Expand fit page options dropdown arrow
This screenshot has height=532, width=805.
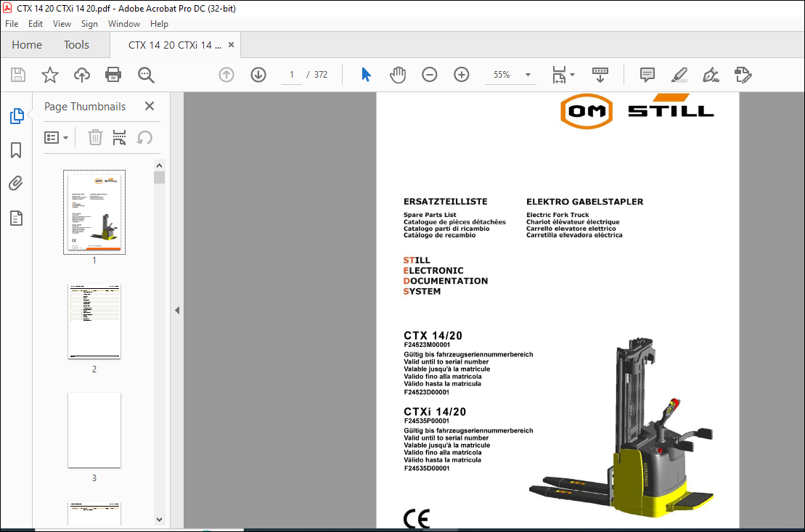point(573,75)
